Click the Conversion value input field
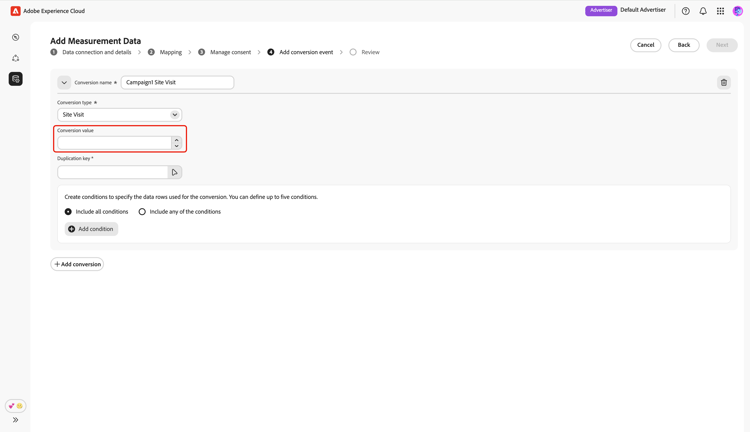Viewport: 750px width, 432px height. point(115,143)
